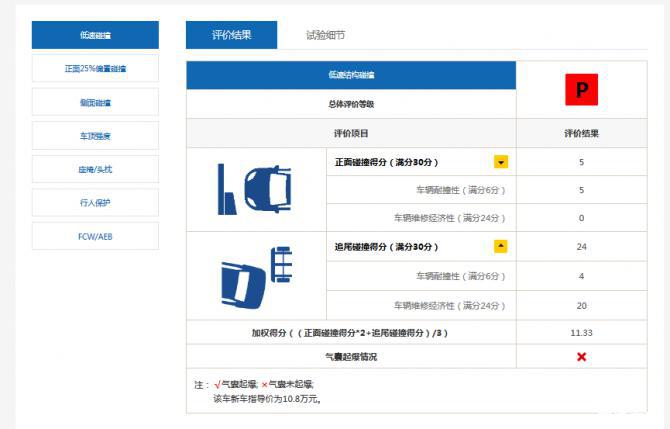Open the 侧面碰撞 sidebar item
The height and width of the screenshot is (429, 670).
[x=95, y=102]
